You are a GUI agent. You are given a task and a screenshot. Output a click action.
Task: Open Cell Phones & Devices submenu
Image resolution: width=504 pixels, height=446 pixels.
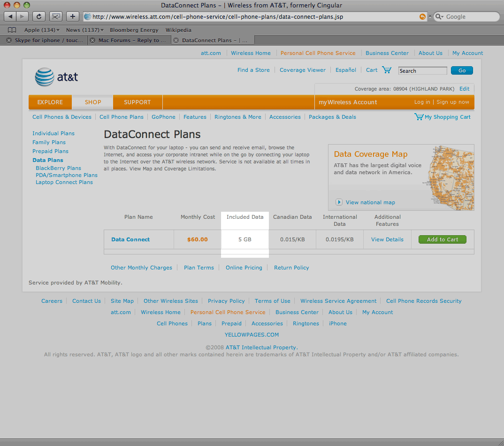62,117
